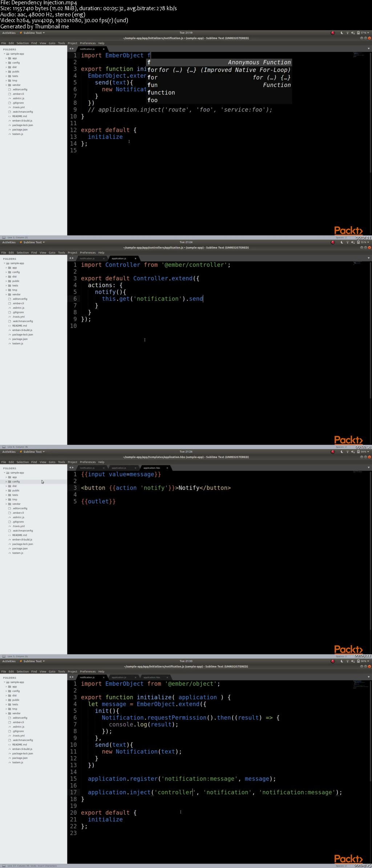
Task: Close the notification.js tab in the 21:33 frame
Action: pos(104,677)
